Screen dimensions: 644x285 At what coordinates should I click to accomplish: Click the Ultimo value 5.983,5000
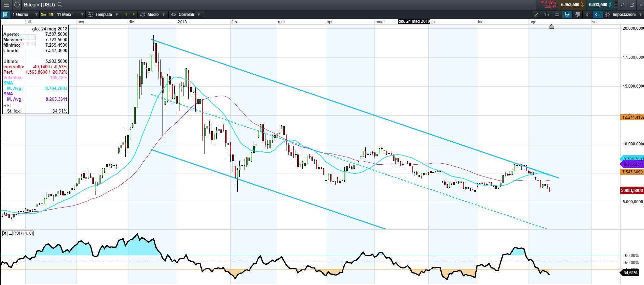(x=56, y=61)
